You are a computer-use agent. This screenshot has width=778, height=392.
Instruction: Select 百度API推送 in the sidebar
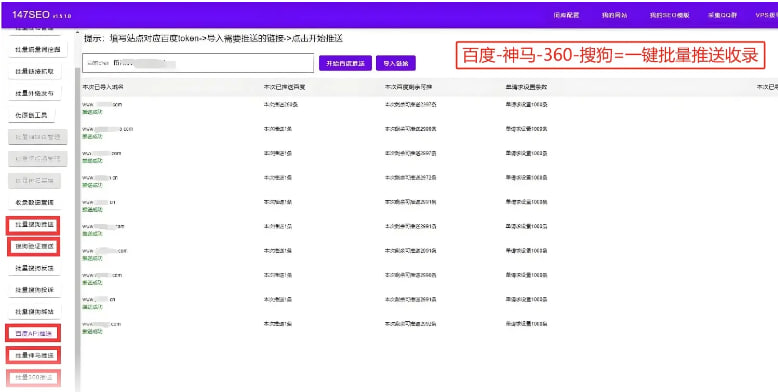33,333
